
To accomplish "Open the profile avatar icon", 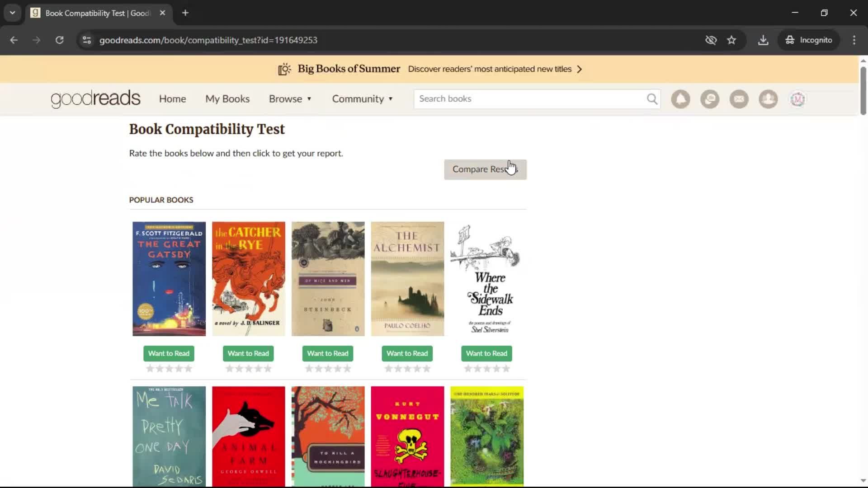I will click(797, 99).
